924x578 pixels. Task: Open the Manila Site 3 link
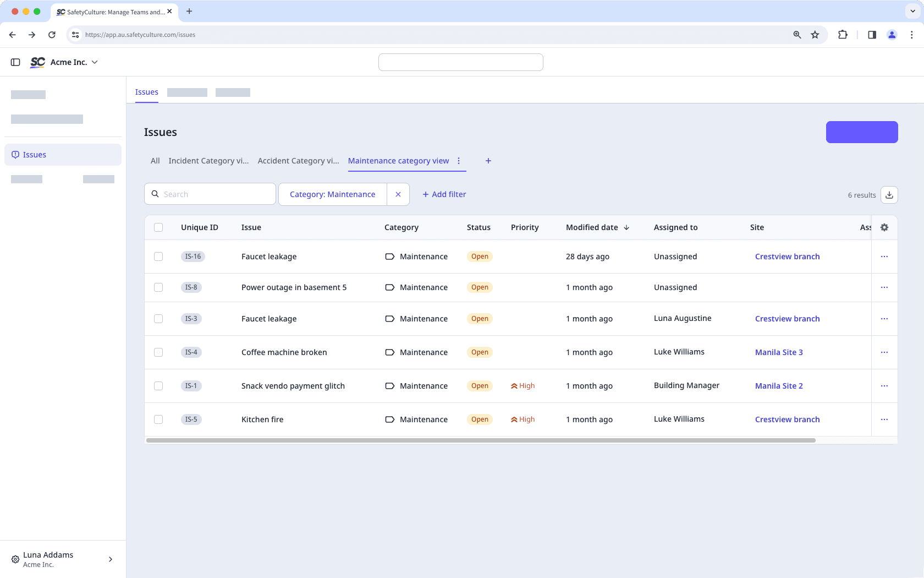click(779, 352)
